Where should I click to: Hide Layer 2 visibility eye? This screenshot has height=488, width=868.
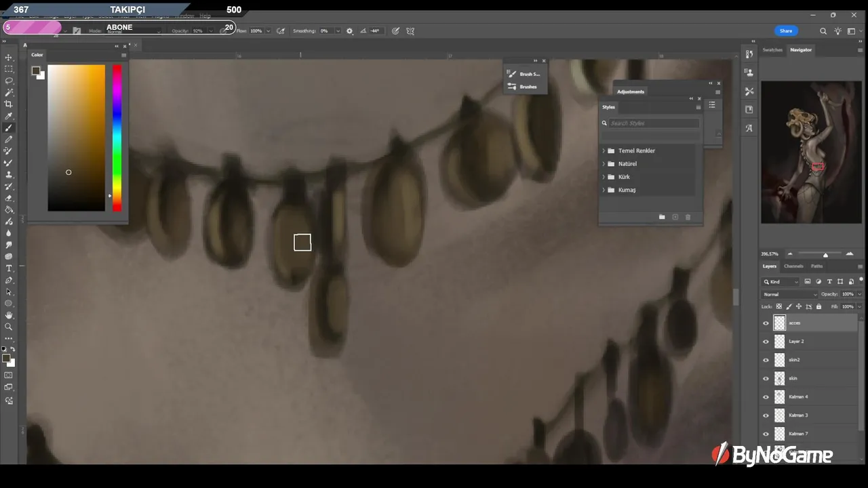click(x=766, y=342)
